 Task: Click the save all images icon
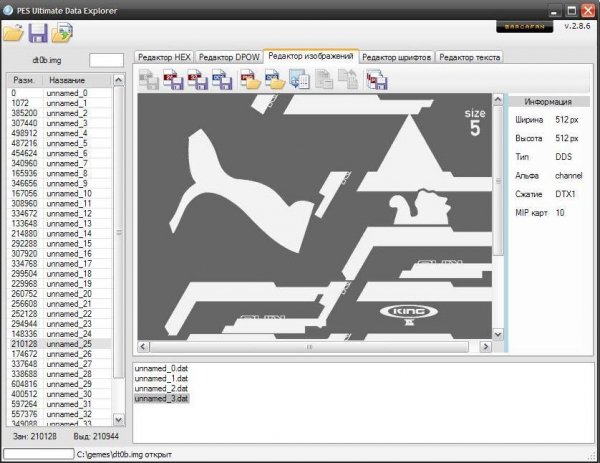377,80
